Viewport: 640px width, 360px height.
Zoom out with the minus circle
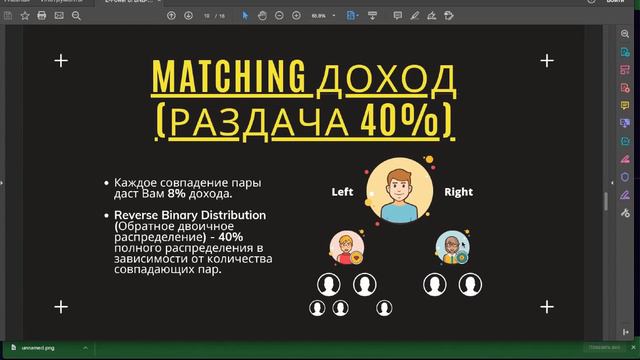(x=279, y=16)
